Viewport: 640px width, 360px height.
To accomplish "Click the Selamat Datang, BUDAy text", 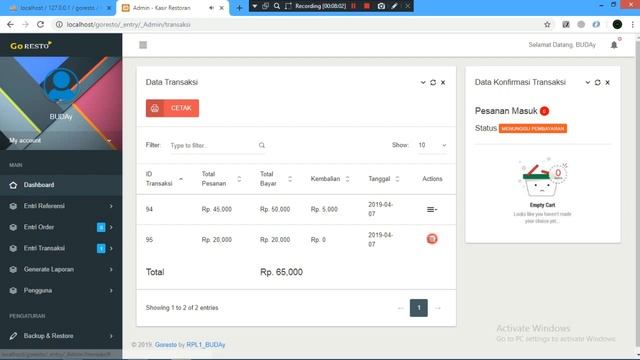I will tap(562, 45).
